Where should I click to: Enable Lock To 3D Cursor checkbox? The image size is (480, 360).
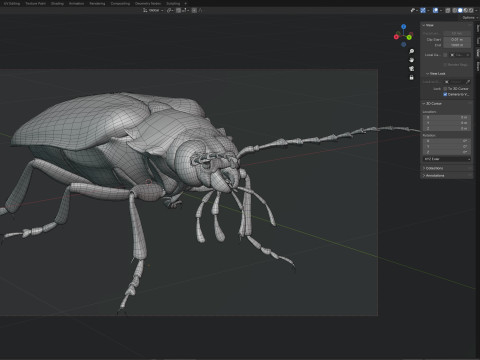(445, 89)
